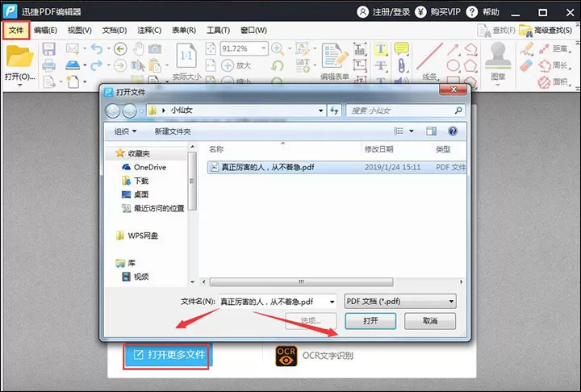
Task: Open the 窗口(W) menu
Action: pyautogui.click(x=253, y=31)
